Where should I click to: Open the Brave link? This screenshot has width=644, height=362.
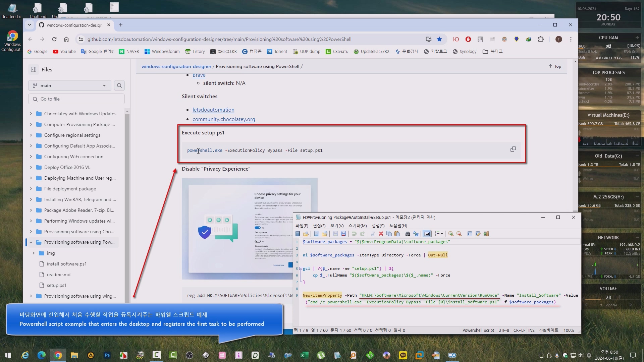pyautogui.click(x=199, y=75)
